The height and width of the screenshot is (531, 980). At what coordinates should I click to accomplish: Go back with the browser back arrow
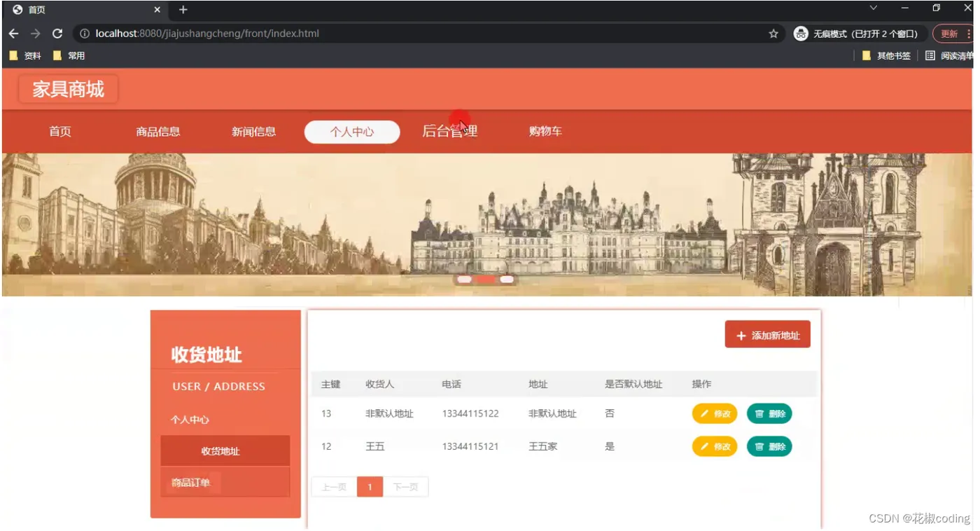pyautogui.click(x=14, y=34)
